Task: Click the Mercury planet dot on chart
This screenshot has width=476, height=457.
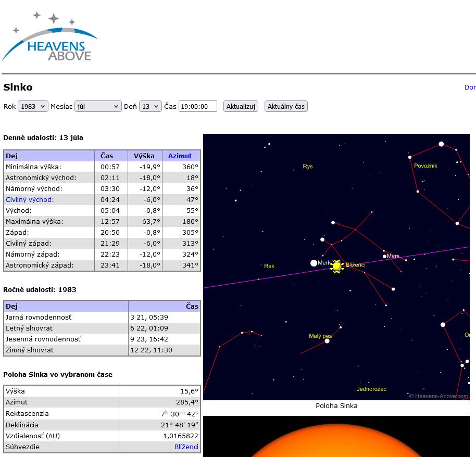Action: point(314,263)
